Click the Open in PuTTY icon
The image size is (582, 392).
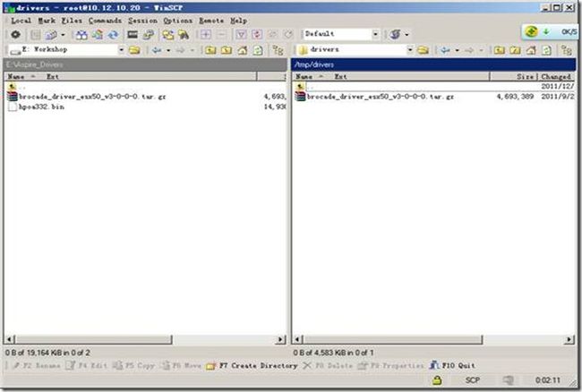pyautogui.click(x=149, y=35)
